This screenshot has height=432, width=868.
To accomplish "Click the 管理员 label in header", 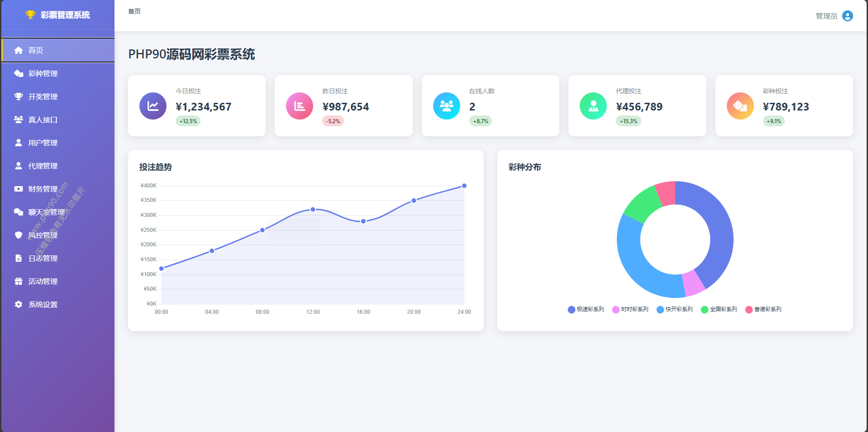I will coord(826,16).
